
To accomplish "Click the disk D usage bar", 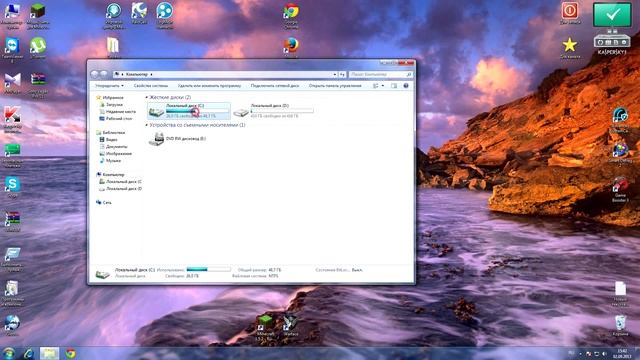I will (x=282, y=111).
